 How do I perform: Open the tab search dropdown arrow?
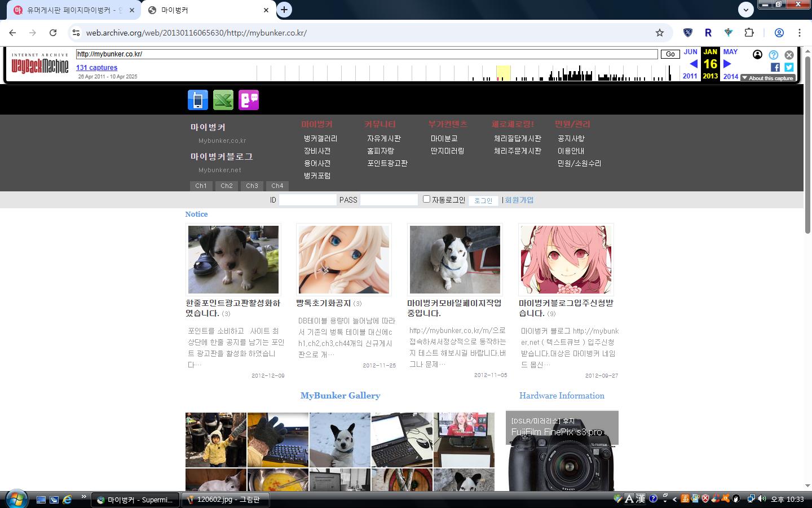click(746, 10)
